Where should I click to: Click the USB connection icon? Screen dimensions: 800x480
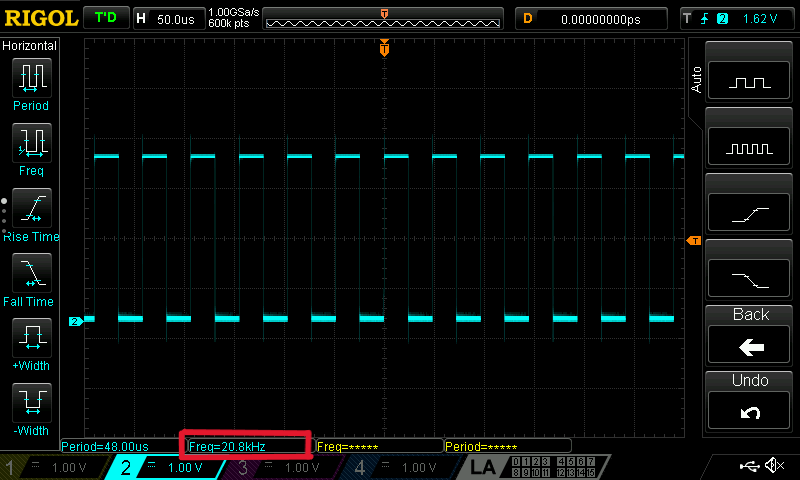[748, 466]
